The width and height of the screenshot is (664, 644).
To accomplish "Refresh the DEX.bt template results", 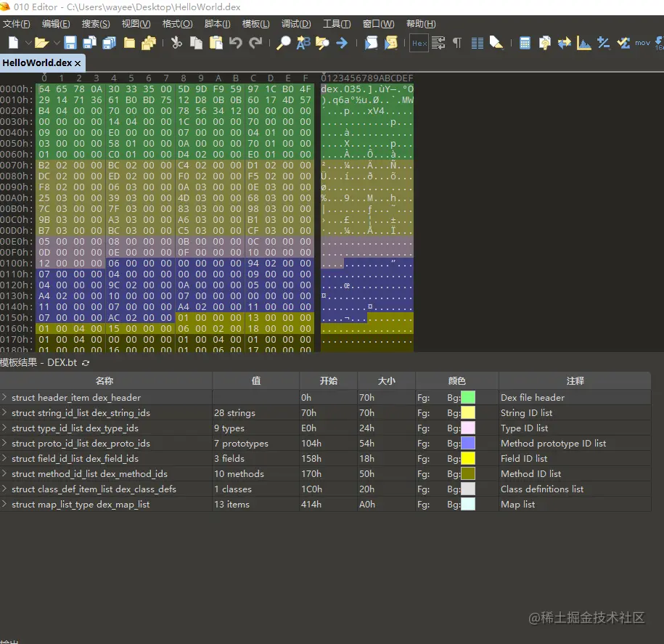I will (x=86, y=363).
